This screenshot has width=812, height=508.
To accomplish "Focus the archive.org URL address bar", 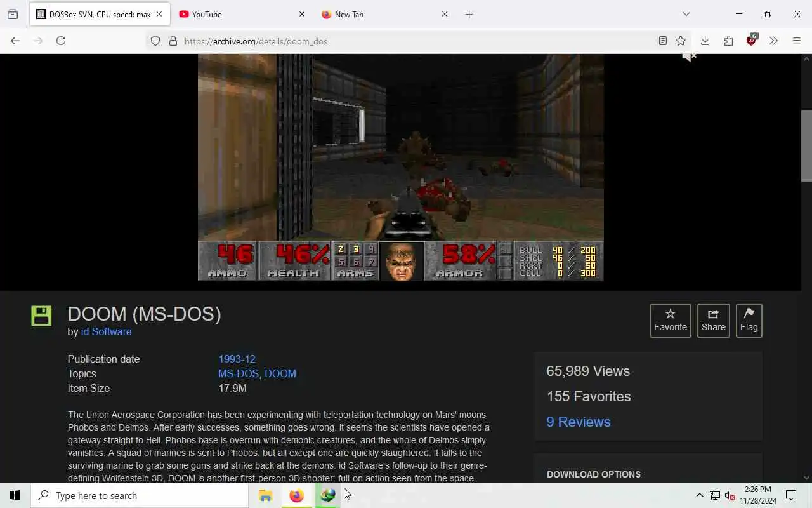I will click(419, 41).
